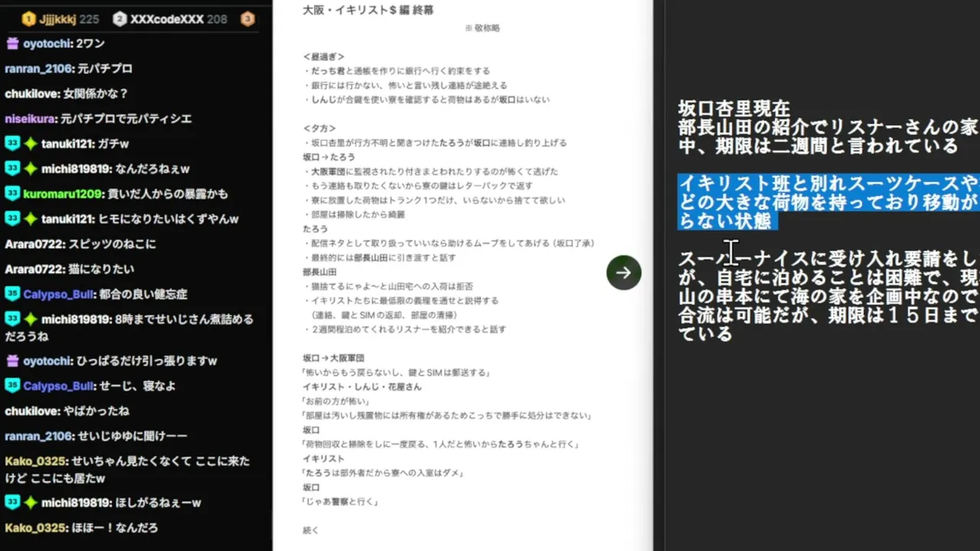Click Arara0722 username on スピッツのねこに message
This screenshot has width=980, height=551.
click(34, 244)
